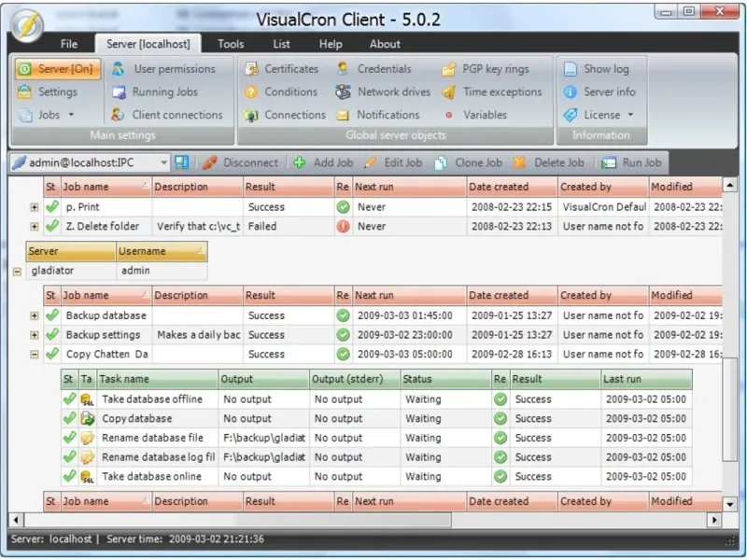Viewport: 747px width, 560px height.
Task: Click the vertical scrollbar down arrow
Action: click(x=730, y=504)
